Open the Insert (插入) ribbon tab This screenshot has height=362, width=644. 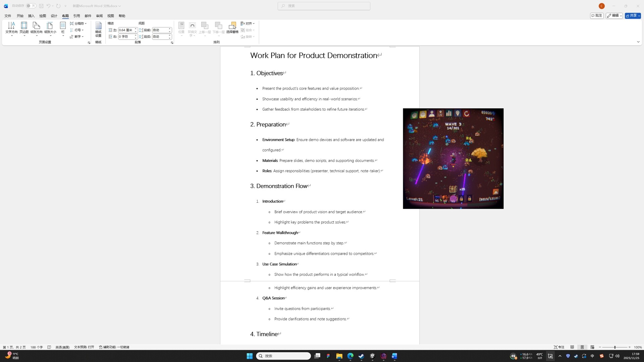(31, 16)
